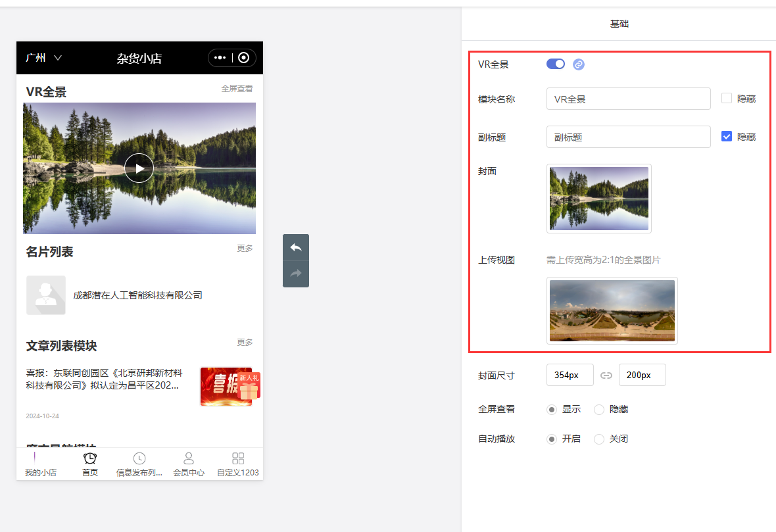
Task: Click the 副标题 input field
Action: (x=629, y=137)
